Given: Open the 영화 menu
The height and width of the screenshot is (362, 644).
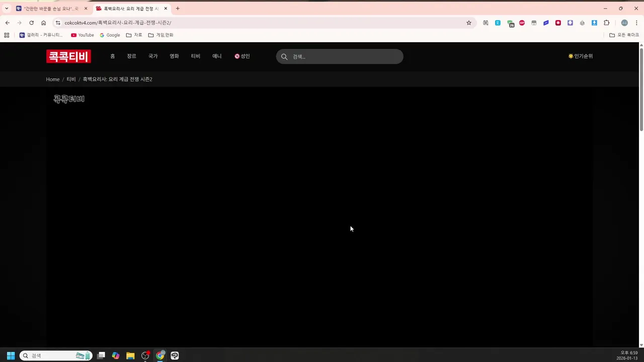Looking at the screenshot, I should point(174,56).
